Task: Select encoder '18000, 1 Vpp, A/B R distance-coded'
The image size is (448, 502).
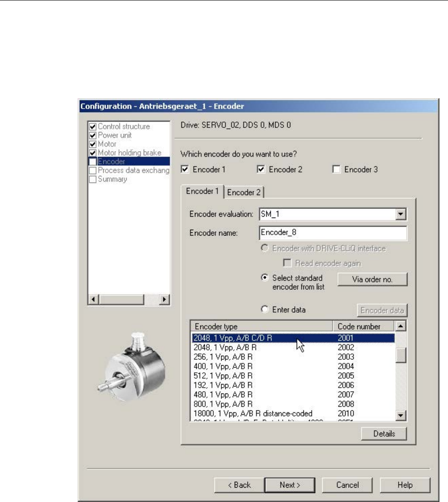Action: click(x=293, y=413)
